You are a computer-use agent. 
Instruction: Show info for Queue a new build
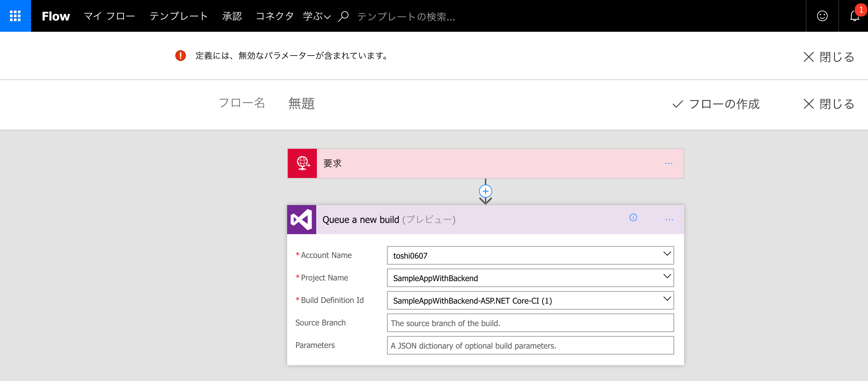[x=633, y=218]
